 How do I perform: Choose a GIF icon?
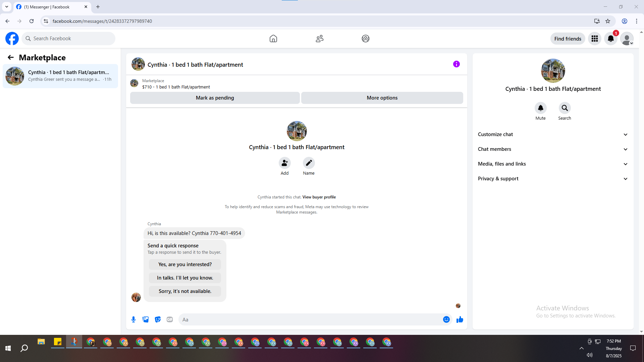(x=170, y=320)
